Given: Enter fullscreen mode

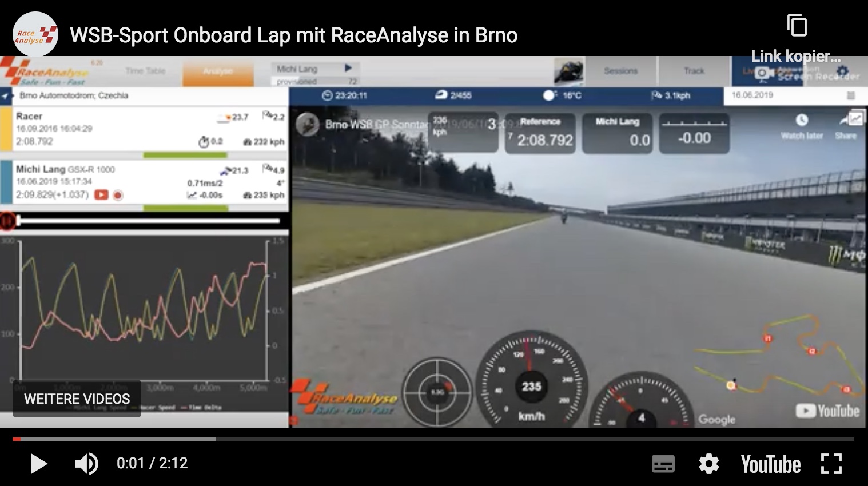Looking at the screenshot, I should (831, 464).
